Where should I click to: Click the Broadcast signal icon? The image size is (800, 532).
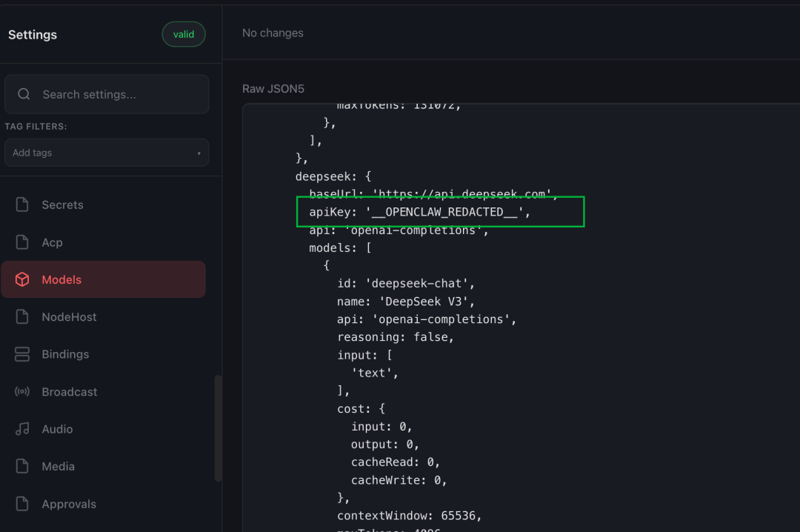click(x=22, y=392)
